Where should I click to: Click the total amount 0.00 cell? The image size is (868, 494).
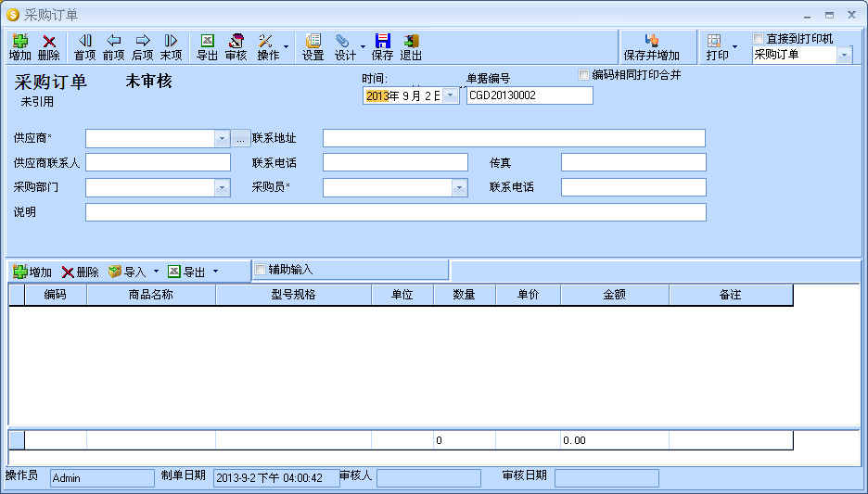(x=615, y=440)
